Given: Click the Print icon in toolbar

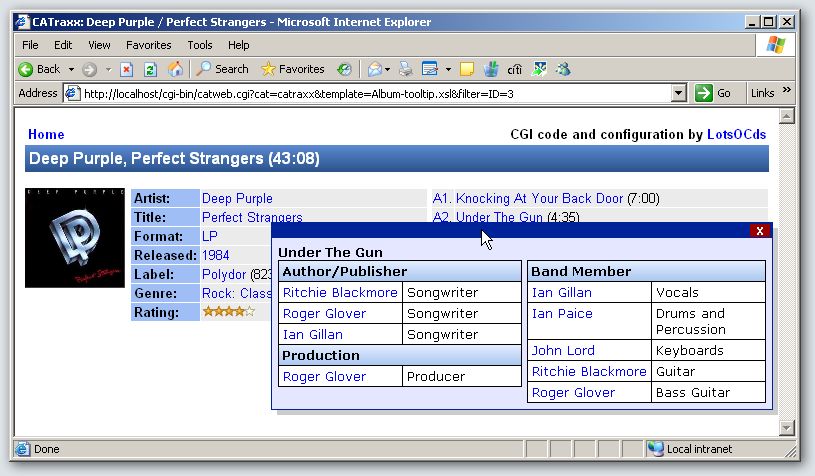Looking at the screenshot, I should (x=406, y=69).
